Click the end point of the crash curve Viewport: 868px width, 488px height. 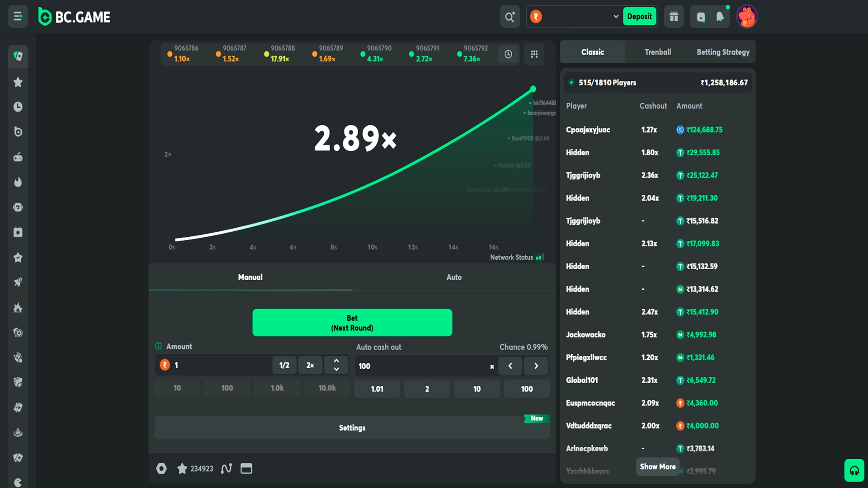(x=533, y=89)
